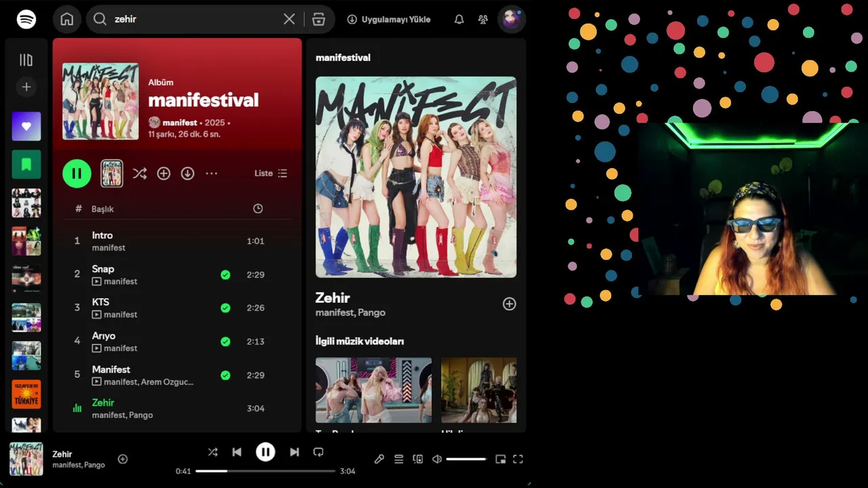
Task: Open the profile avatar menu
Action: pos(511,19)
